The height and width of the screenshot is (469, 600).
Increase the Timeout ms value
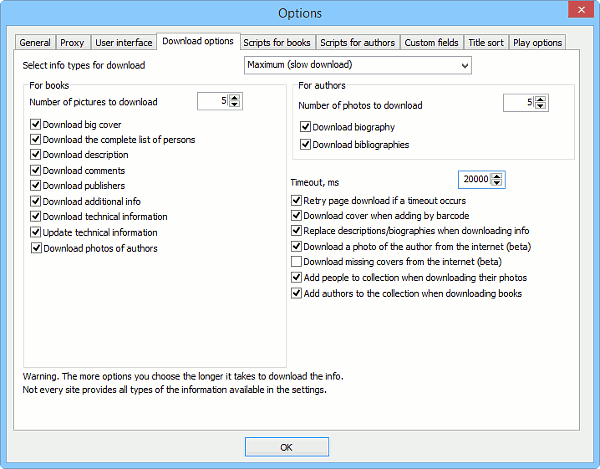click(497, 176)
